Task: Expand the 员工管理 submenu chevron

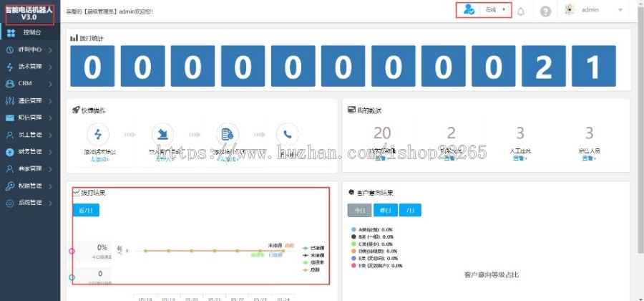Action: 50,135
